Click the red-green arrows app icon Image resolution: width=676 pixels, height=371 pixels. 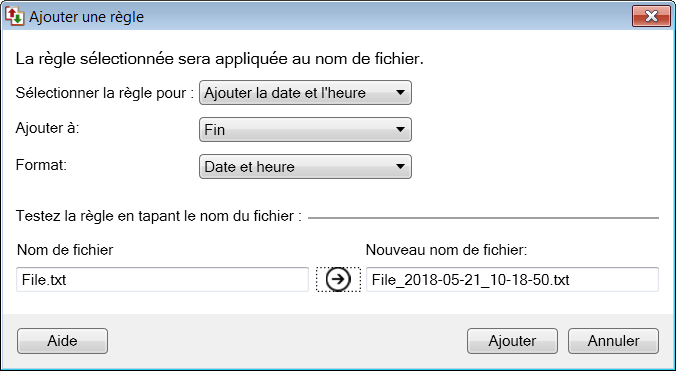15,16
